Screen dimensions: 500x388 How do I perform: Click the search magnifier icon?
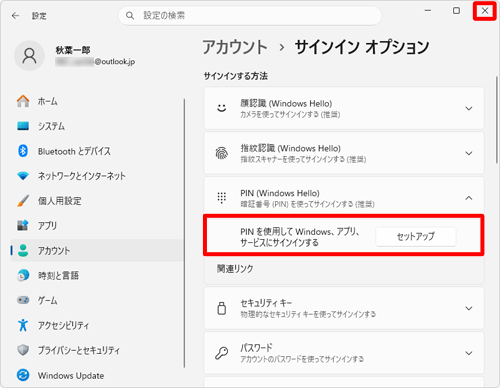coord(130,16)
